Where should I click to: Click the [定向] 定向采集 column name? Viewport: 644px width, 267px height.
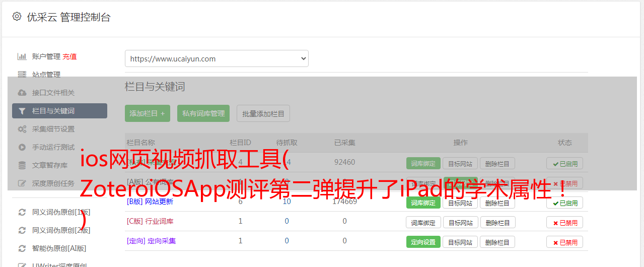pyautogui.click(x=151, y=241)
